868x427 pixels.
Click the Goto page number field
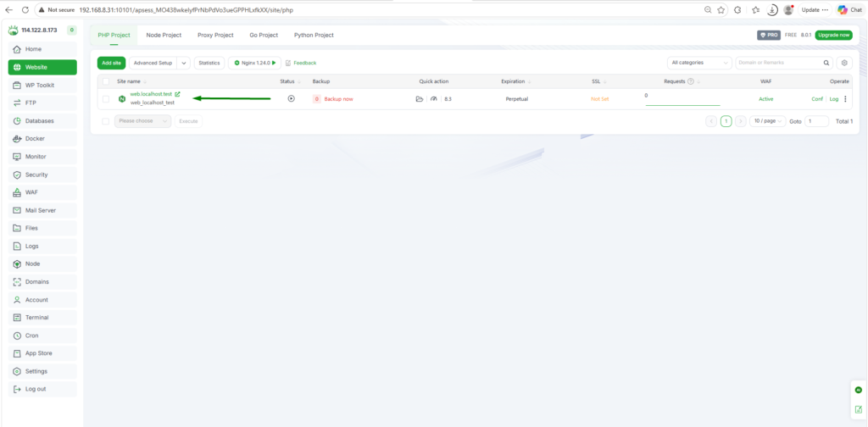pyautogui.click(x=817, y=121)
